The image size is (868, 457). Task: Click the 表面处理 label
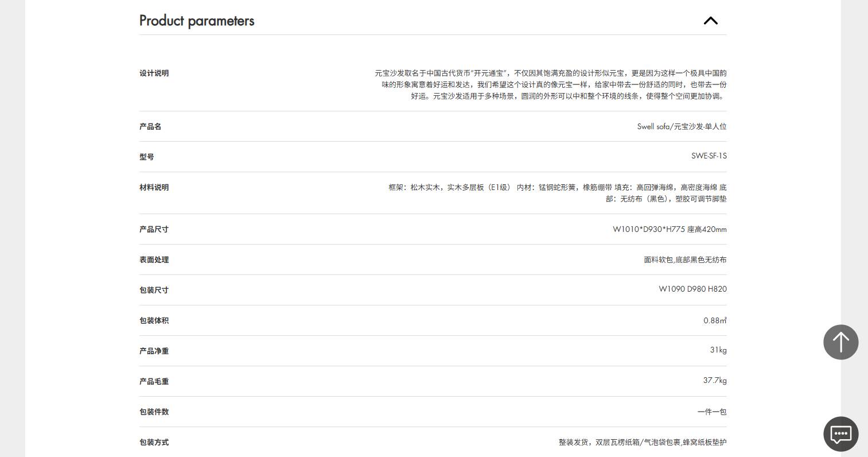tap(154, 260)
